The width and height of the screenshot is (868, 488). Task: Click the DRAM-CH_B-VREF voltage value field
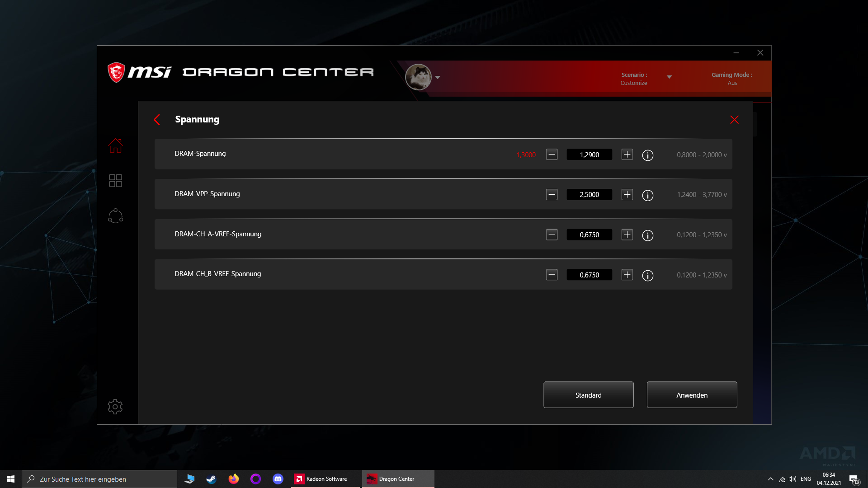coord(589,275)
